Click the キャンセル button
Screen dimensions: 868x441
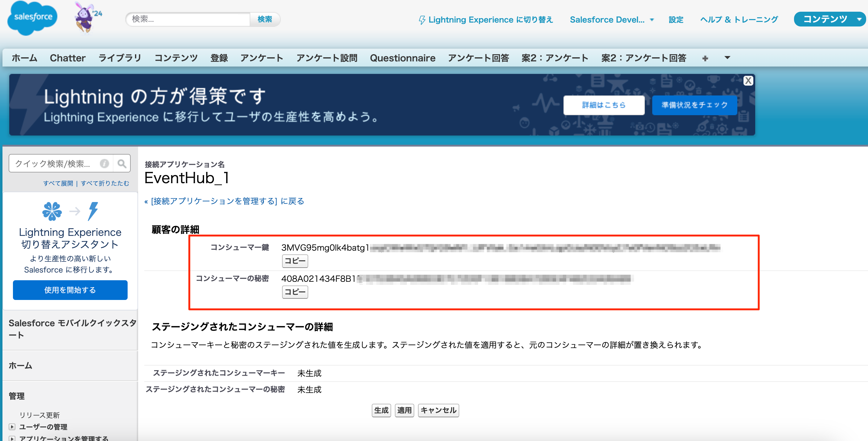pos(438,410)
